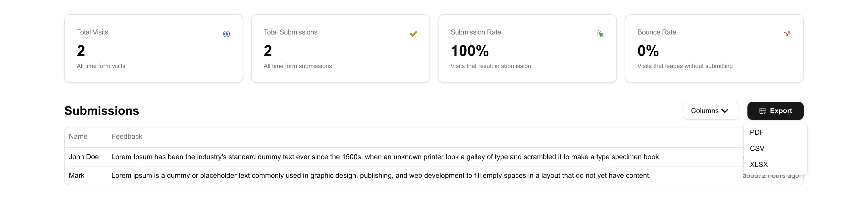Click the Name column header

[x=78, y=136]
